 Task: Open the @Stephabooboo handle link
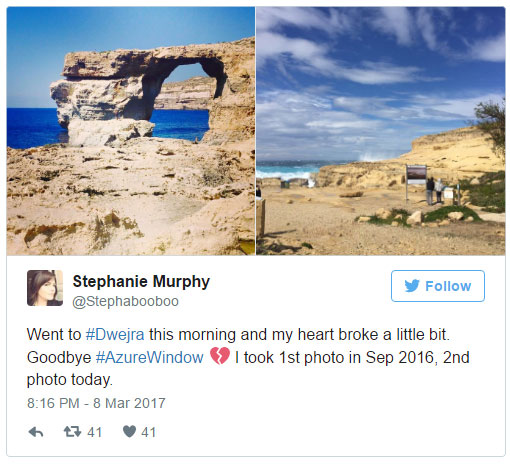(x=125, y=301)
